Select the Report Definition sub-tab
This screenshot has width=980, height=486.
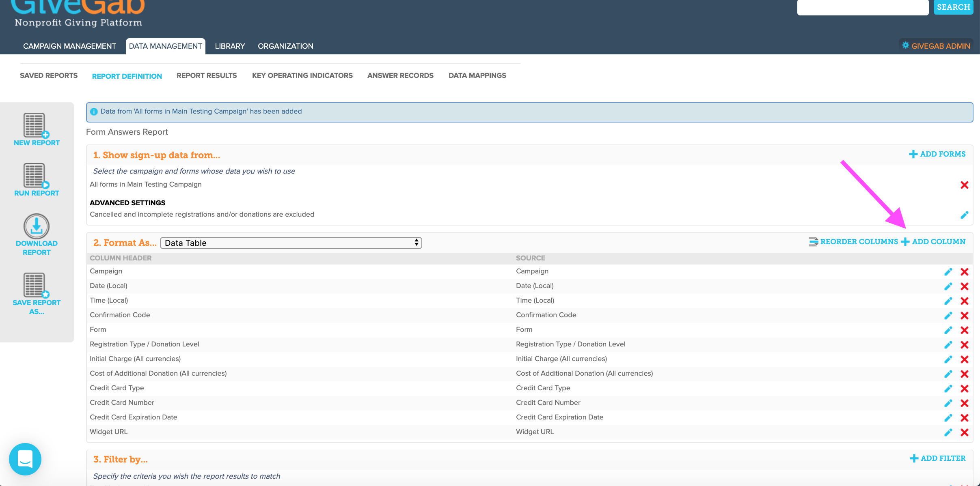click(127, 76)
